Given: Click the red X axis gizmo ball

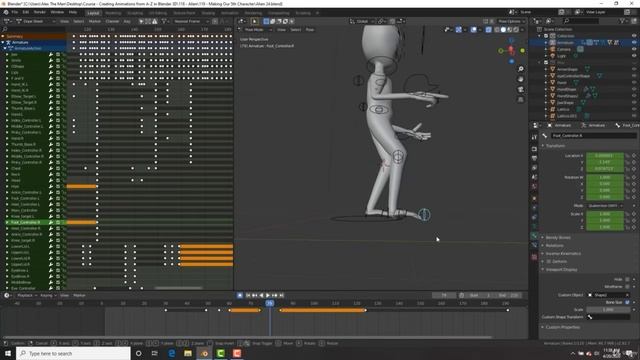Looking at the screenshot, I should [511, 50].
